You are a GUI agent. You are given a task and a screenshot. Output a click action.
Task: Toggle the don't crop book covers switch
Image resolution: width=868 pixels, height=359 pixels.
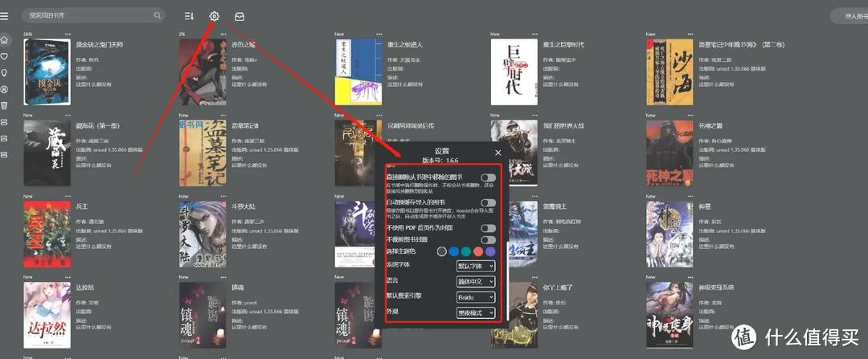pos(488,239)
